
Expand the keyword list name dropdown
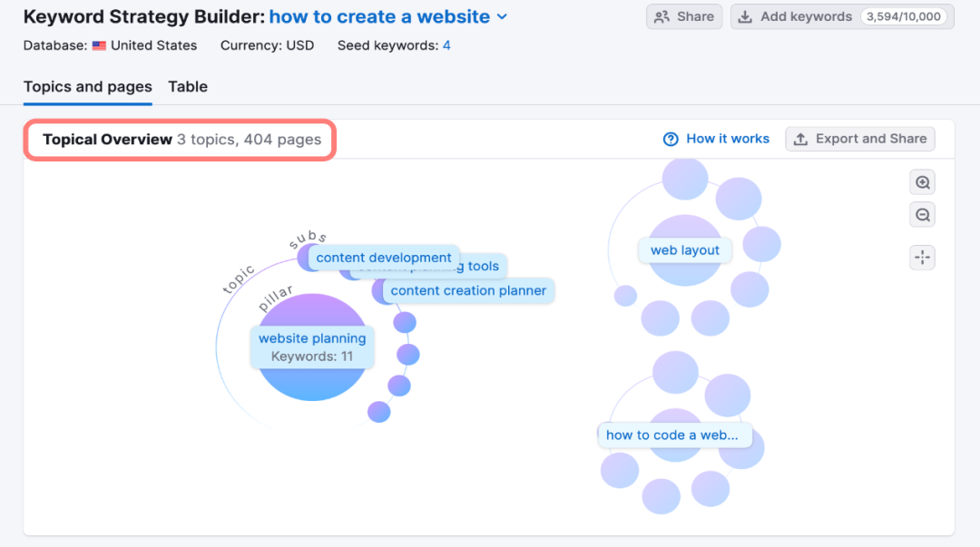[x=504, y=17]
